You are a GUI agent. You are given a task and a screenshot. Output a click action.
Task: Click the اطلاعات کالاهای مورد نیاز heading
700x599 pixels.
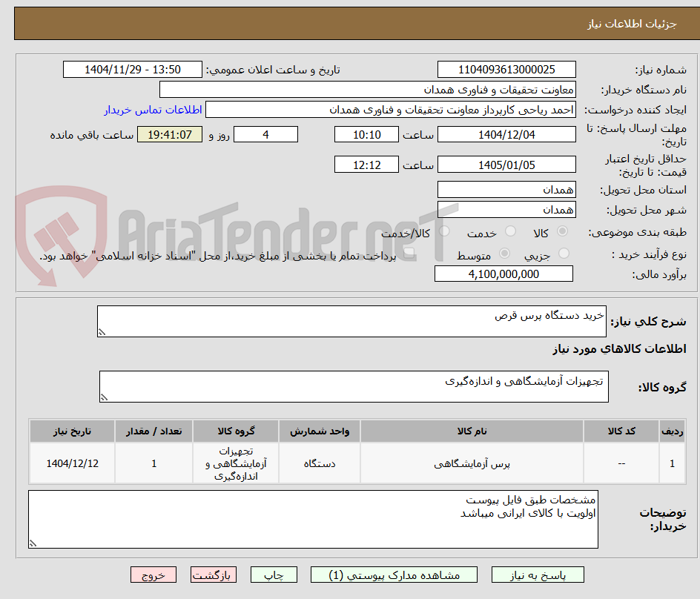pos(619,349)
